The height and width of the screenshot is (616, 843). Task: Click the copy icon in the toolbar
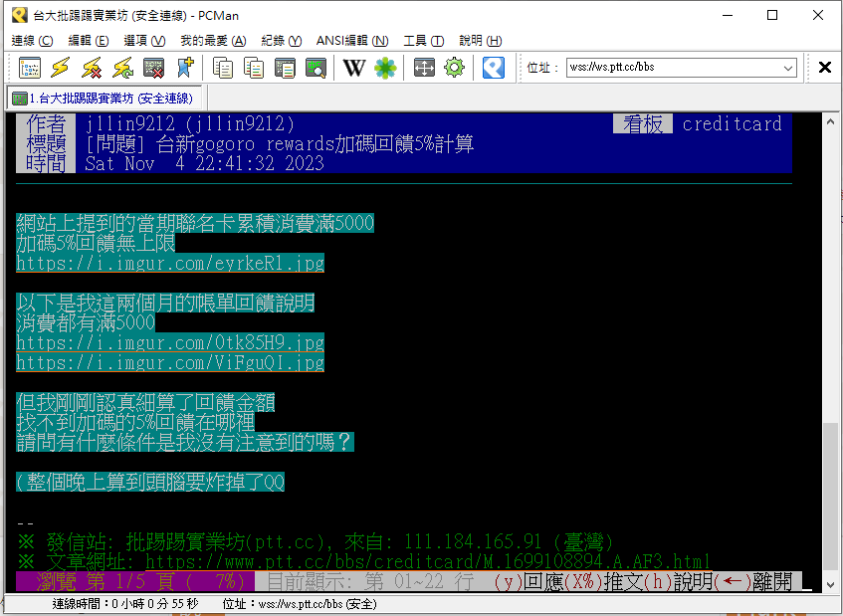(x=223, y=68)
